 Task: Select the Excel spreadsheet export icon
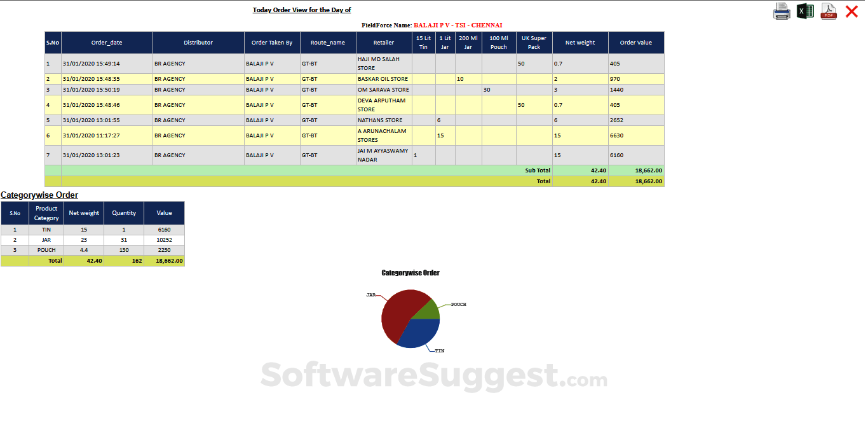[804, 11]
